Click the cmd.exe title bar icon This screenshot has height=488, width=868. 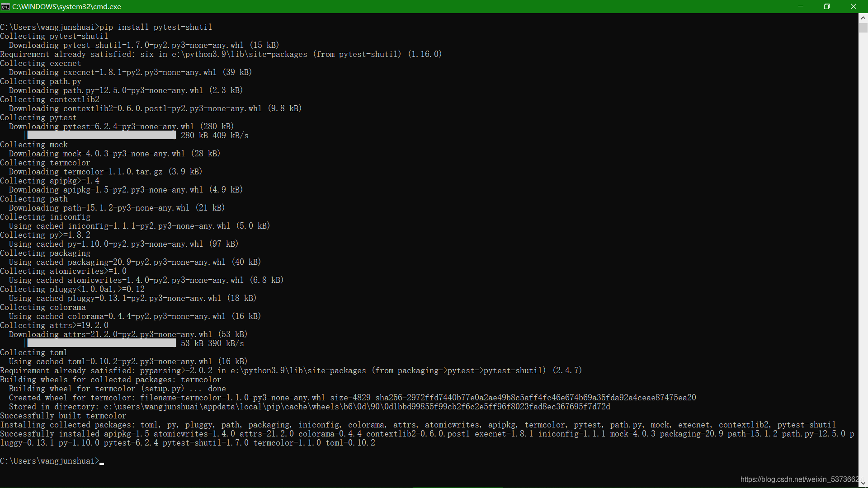click(x=5, y=6)
